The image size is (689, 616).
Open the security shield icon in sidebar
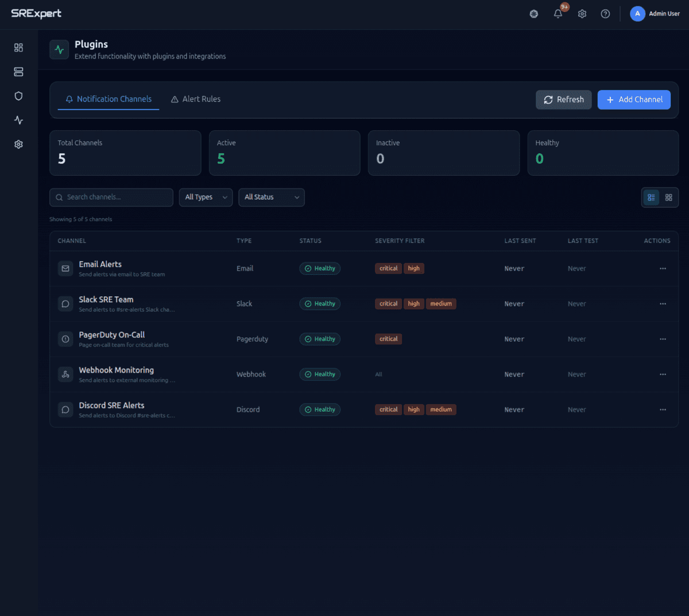tap(18, 96)
